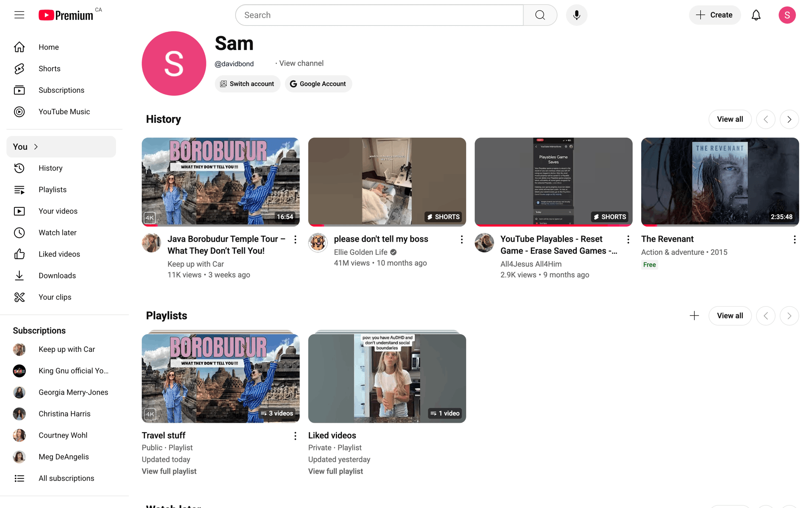This screenshot has width=812, height=508.
Task: Open King Gnu official subscription
Action: coord(61,371)
